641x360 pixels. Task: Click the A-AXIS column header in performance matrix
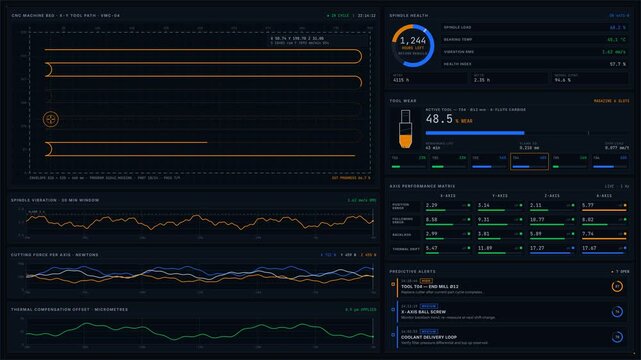coord(604,196)
